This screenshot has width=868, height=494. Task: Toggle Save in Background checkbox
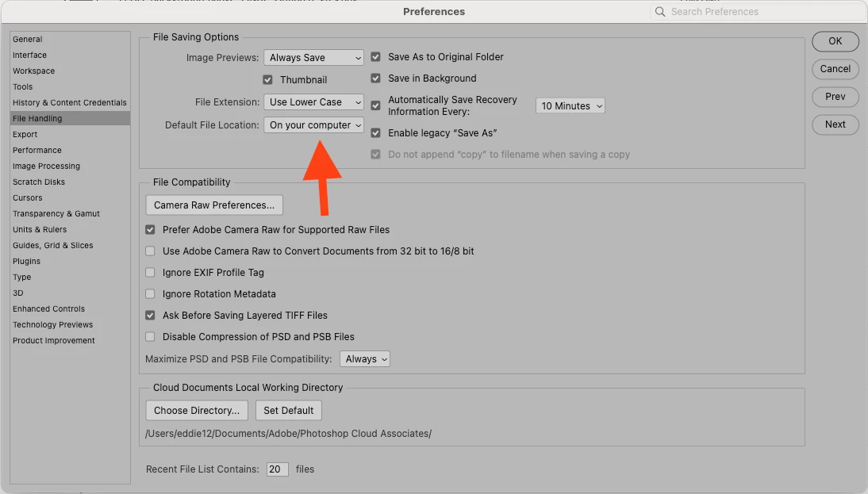(x=376, y=79)
